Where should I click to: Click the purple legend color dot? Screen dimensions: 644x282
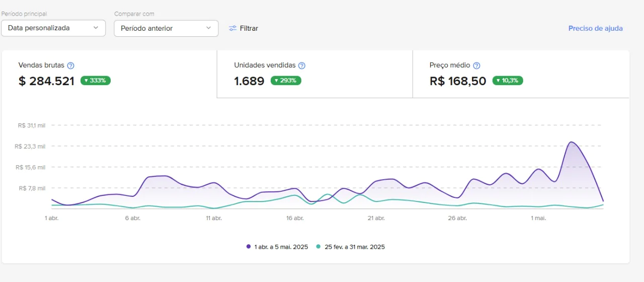(249, 247)
